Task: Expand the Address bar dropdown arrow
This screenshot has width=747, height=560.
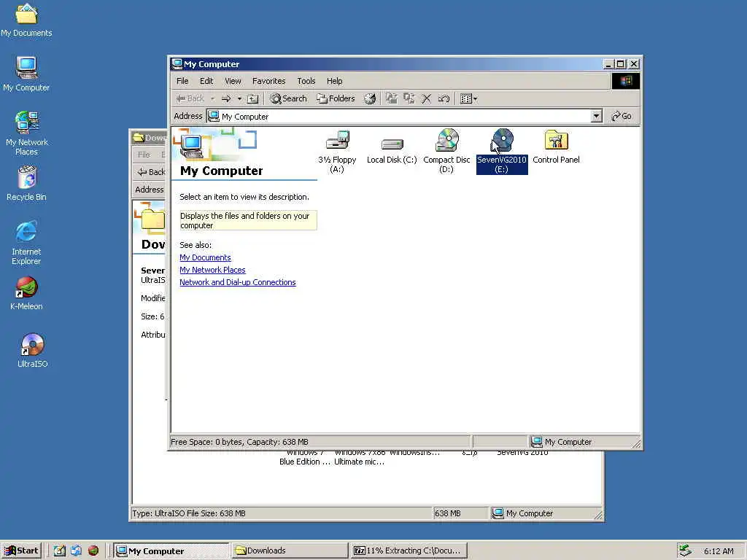Action: [x=596, y=116]
